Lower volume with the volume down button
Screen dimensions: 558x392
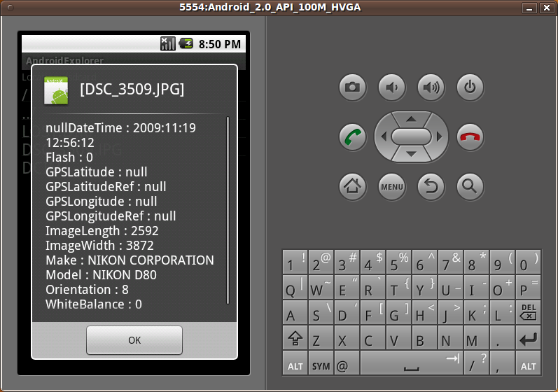pos(391,87)
